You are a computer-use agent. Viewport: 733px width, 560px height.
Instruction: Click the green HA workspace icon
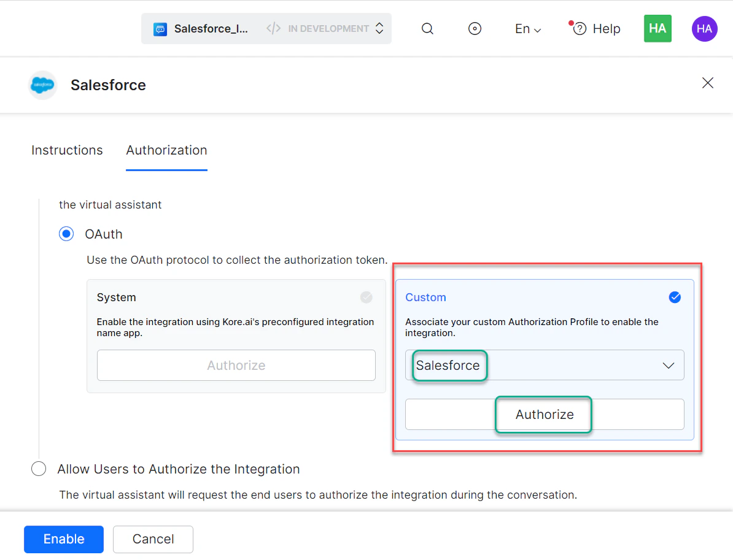click(657, 28)
